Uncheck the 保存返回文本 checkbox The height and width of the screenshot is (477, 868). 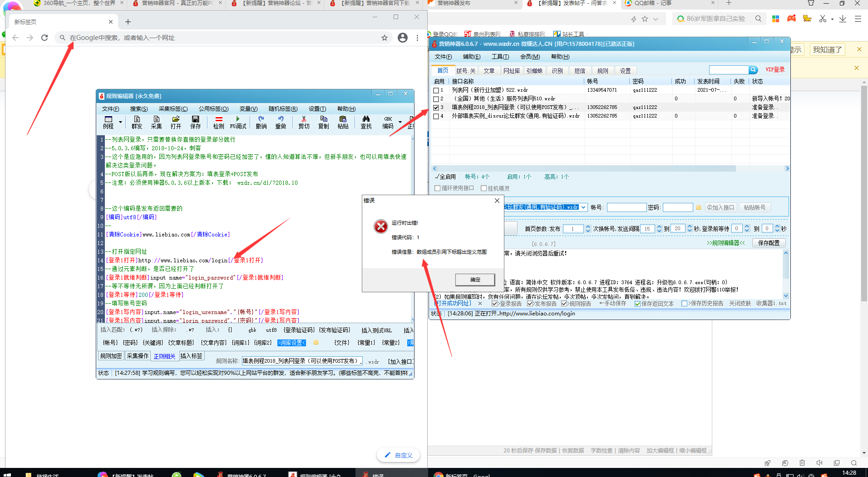[637, 304]
